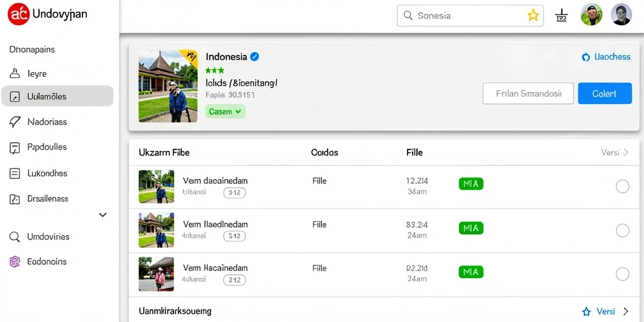Click the yellow star icon in search box
This screenshot has width=644, height=322.
click(x=533, y=16)
